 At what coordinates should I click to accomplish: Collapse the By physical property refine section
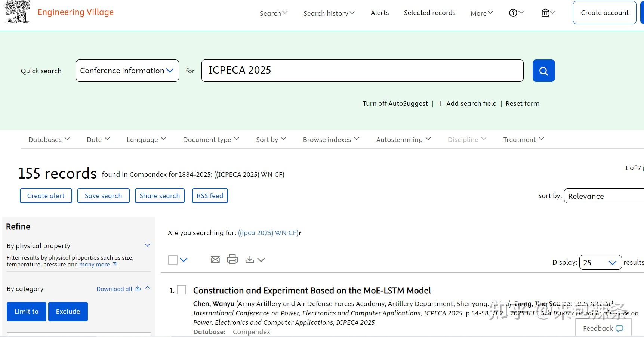pos(147,245)
